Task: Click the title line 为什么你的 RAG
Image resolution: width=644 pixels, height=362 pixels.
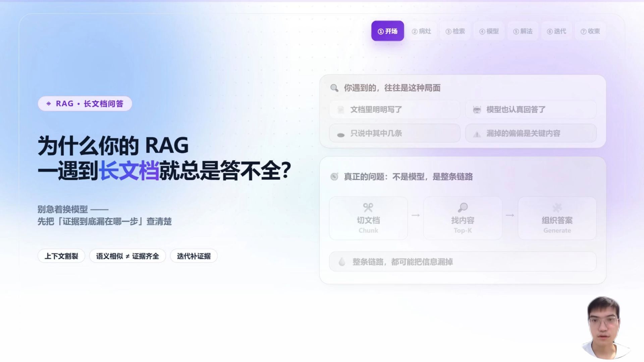Action: (113, 145)
